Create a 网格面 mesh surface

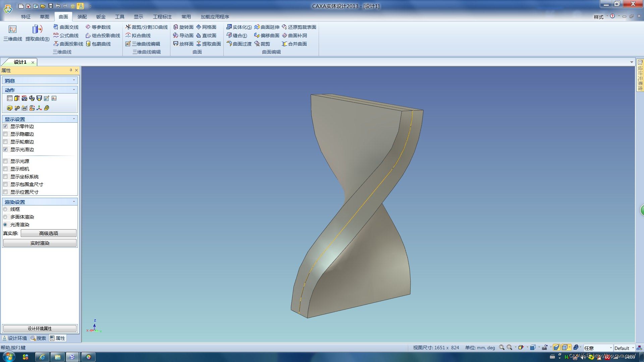point(206,27)
